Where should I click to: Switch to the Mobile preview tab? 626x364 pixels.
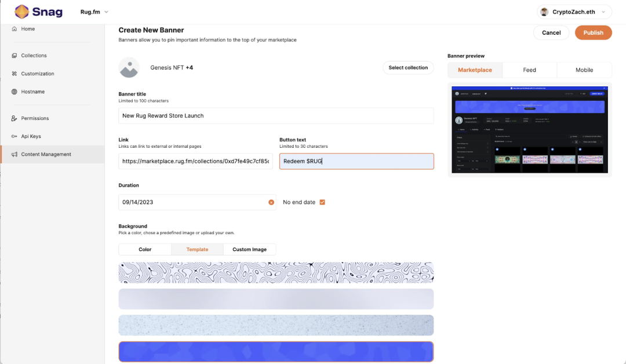[584, 70]
